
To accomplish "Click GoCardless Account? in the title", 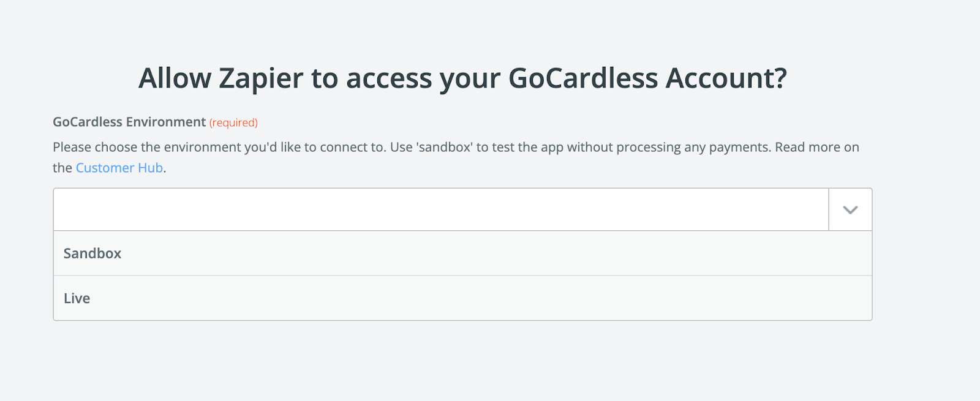I will pyautogui.click(x=647, y=78).
